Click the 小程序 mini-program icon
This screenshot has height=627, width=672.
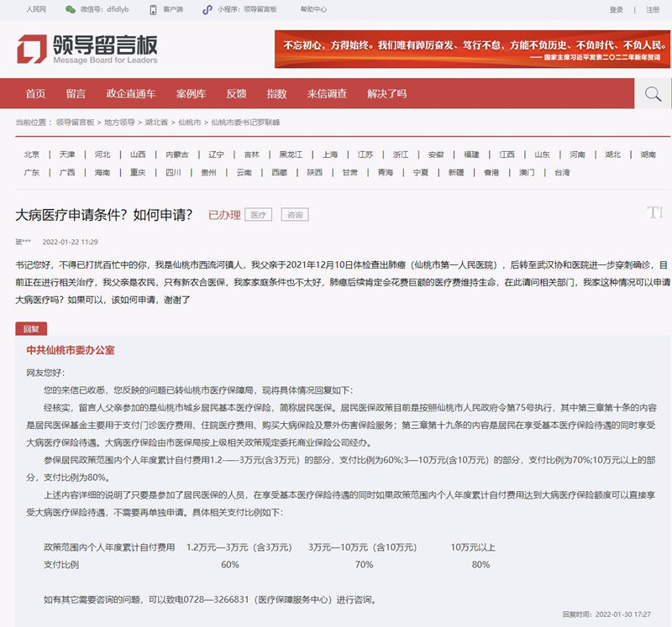coord(208,10)
